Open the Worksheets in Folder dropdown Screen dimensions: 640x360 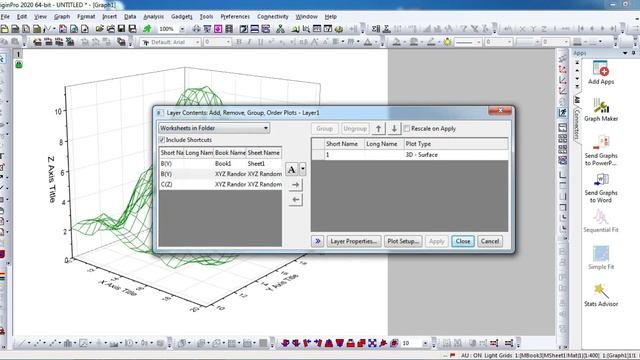tap(214, 128)
